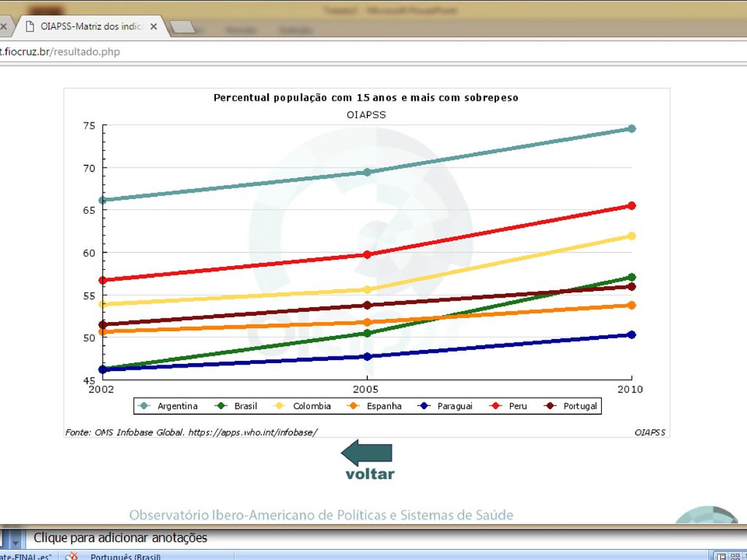The width and height of the screenshot is (747, 560).
Task: Click the Paraguai legend marker
Action: pos(424,405)
